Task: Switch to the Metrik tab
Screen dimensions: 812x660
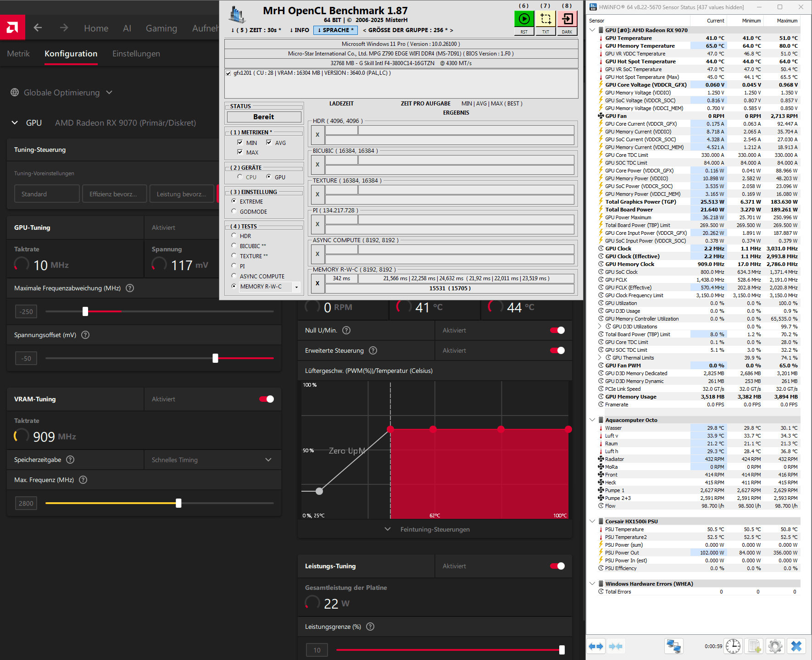Action: point(18,54)
